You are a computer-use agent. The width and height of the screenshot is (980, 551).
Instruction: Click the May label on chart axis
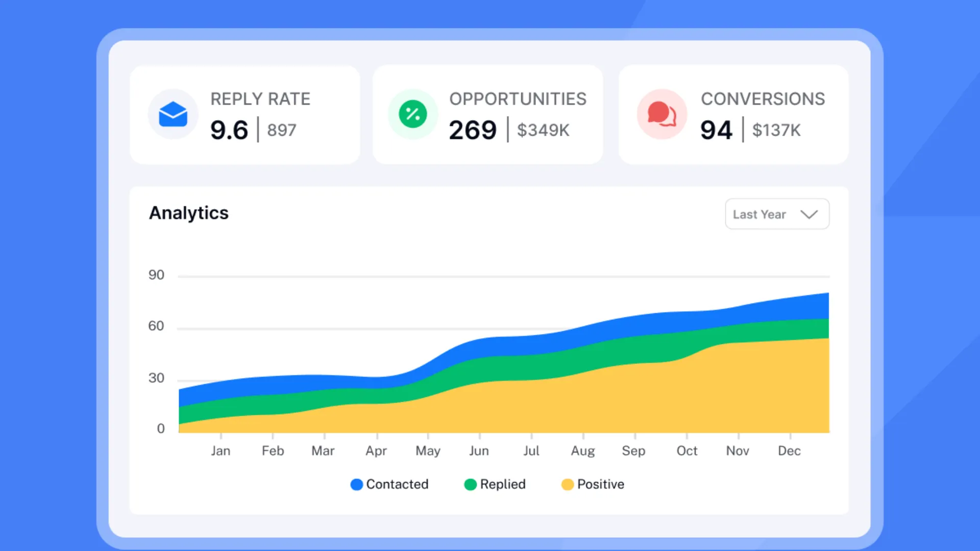428,452
